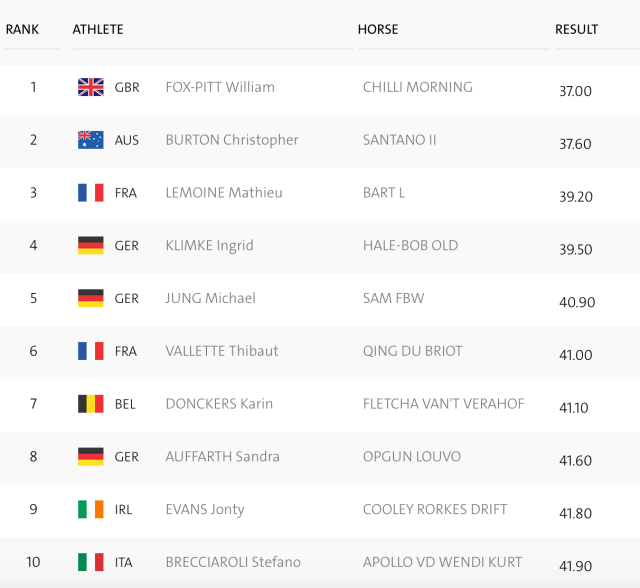Viewport: 640px width, 588px height.
Task: Select athlete JUNG Michael
Action: click(x=211, y=298)
